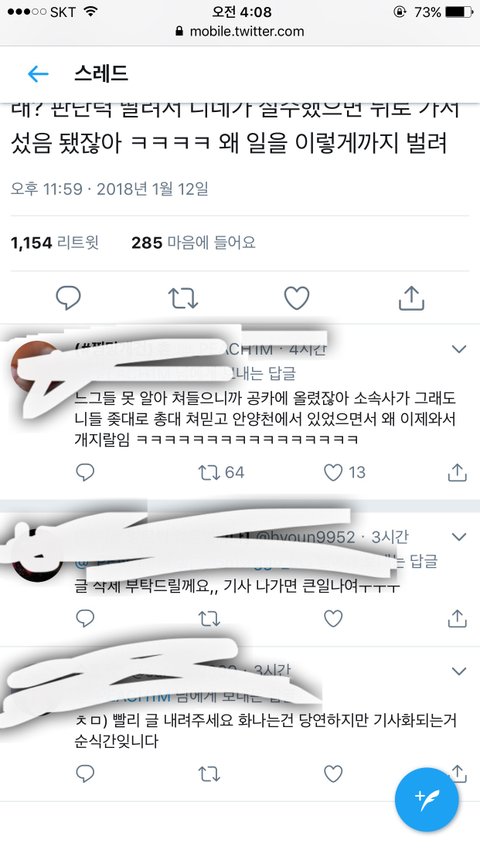Open the 1,154 리트윗 list

pos(54,243)
